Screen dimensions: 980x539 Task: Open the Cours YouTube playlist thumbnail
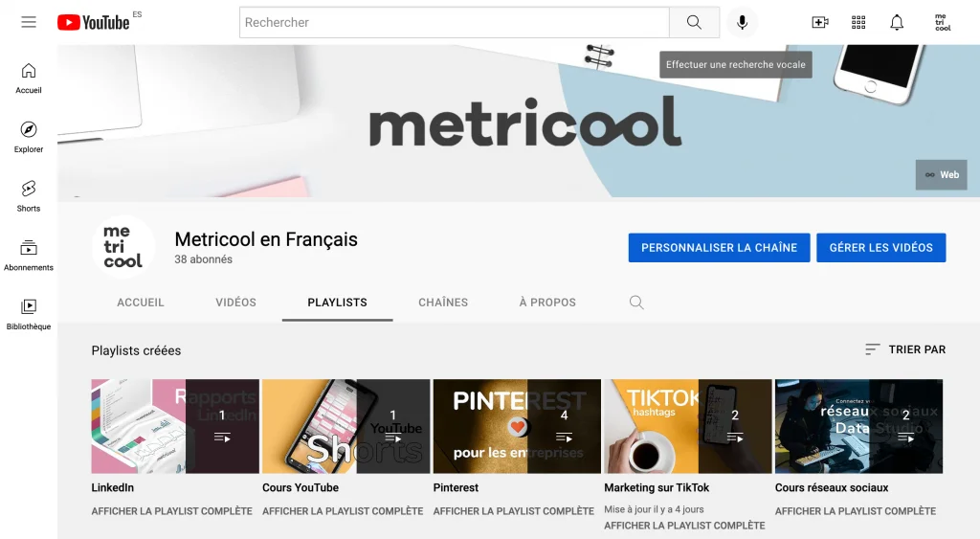[345, 426]
